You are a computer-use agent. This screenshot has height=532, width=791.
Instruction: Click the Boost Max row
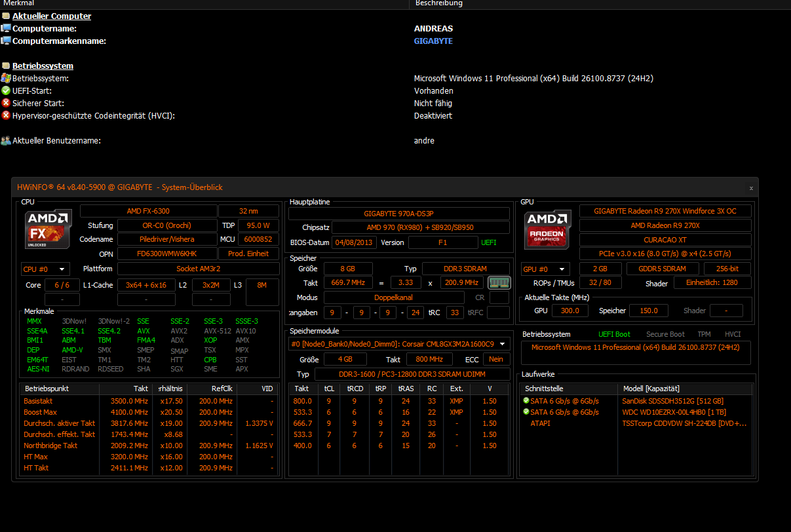click(149, 412)
